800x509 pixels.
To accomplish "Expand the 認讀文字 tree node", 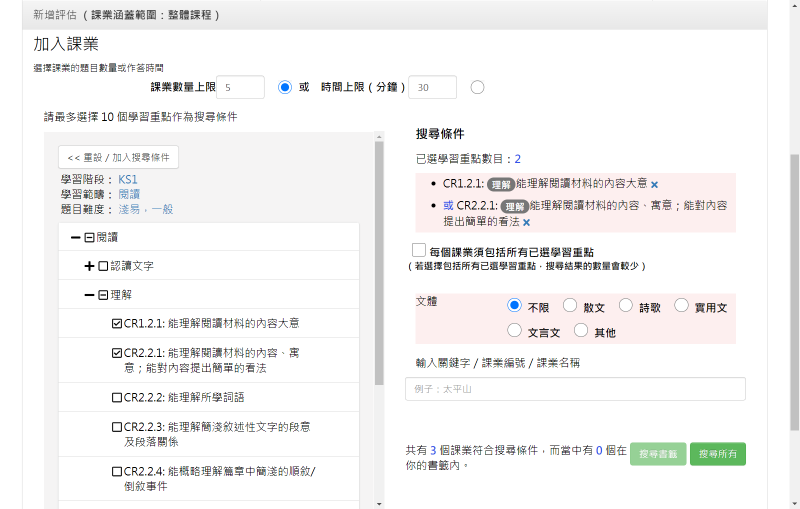I will coord(89,266).
